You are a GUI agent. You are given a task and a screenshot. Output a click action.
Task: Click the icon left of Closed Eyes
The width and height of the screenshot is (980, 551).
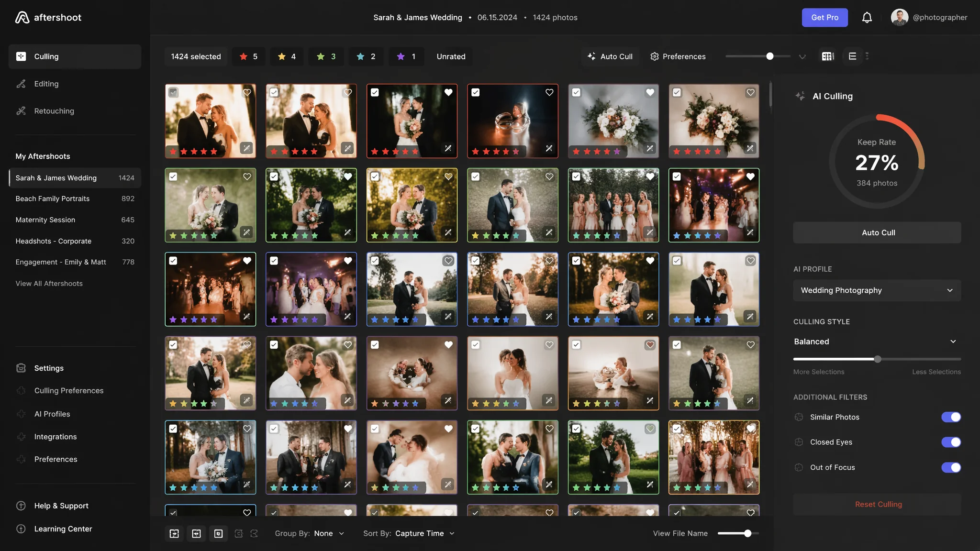pyautogui.click(x=799, y=442)
